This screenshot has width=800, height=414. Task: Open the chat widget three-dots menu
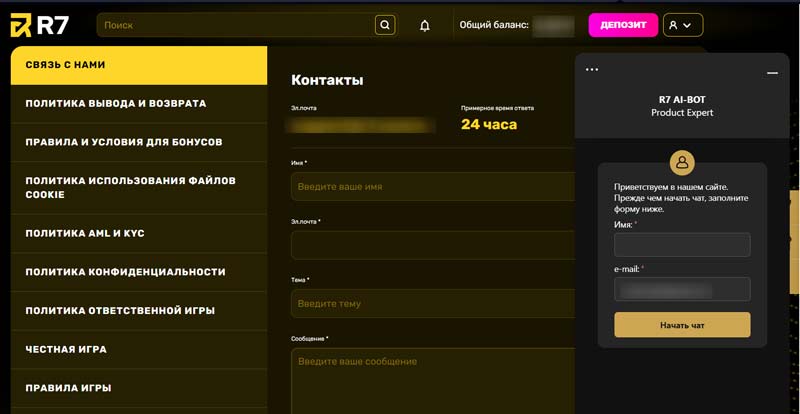(x=592, y=70)
